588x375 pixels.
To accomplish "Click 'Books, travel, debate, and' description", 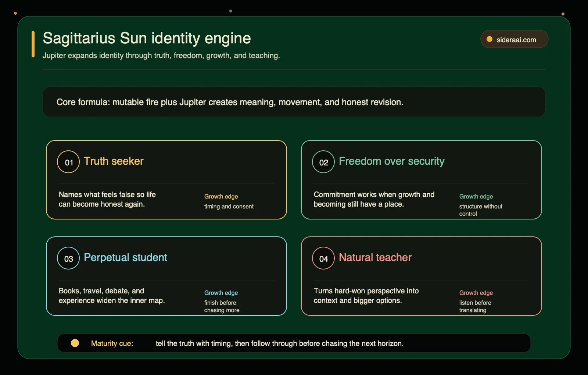I will coord(112,296).
